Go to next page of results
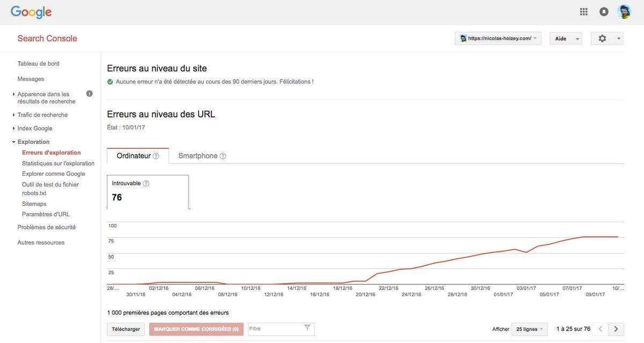This screenshot has height=343, width=644. point(616,329)
